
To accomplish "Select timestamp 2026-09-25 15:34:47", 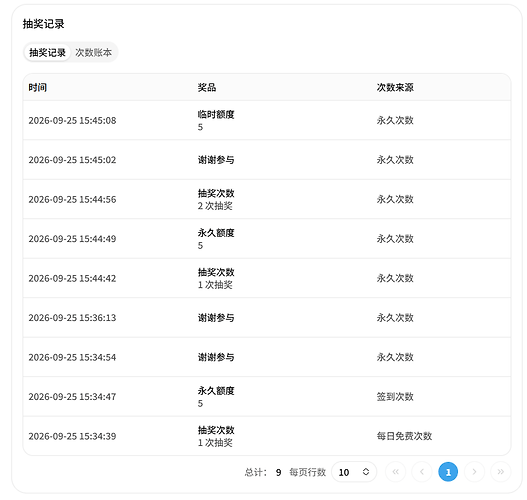I will (72, 397).
